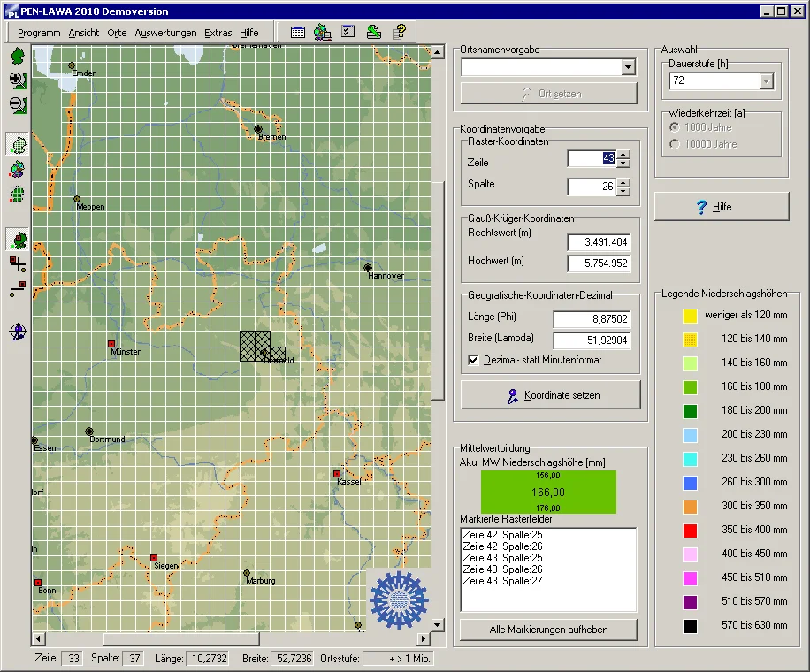
Task: Open the checklist window toolbar icon
Action: tap(348, 32)
